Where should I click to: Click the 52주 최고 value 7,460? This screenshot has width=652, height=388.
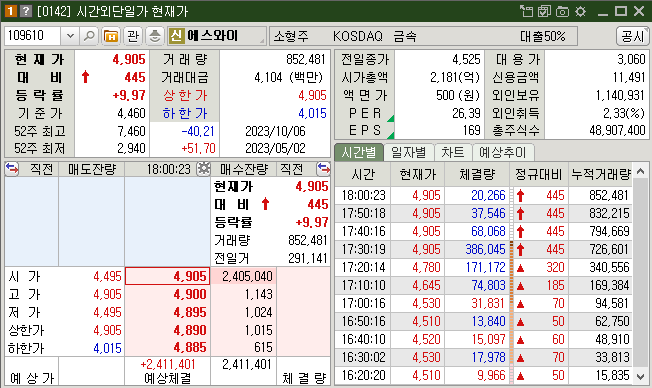[131, 131]
